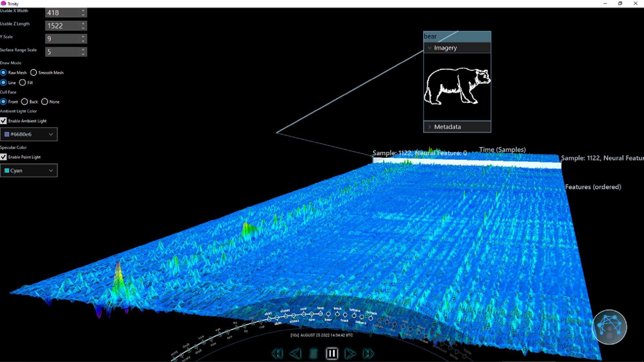Select the Smooth Mesh draw mode
The image size is (644, 362).
tap(34, 72)
